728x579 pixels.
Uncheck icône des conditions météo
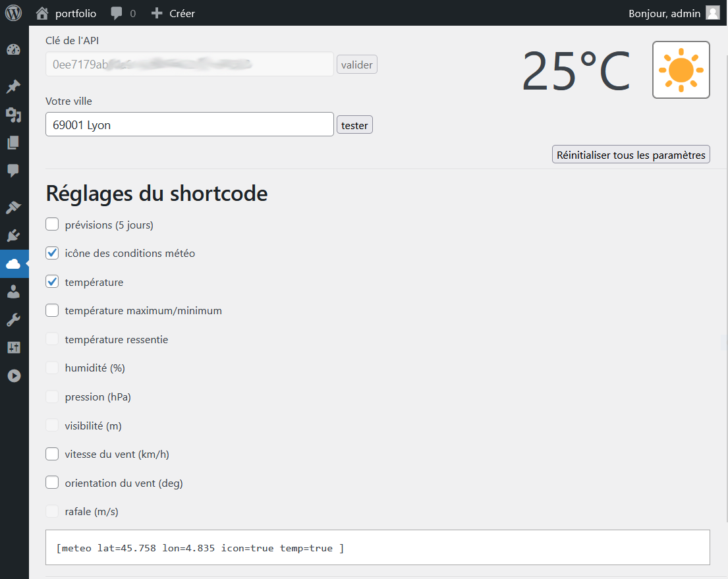click(52, 253)
